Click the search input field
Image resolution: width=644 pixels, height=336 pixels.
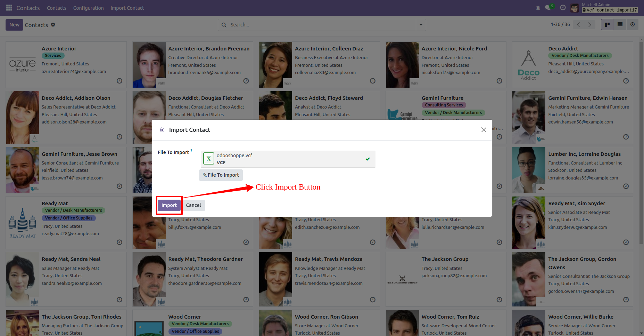point(322,25)
